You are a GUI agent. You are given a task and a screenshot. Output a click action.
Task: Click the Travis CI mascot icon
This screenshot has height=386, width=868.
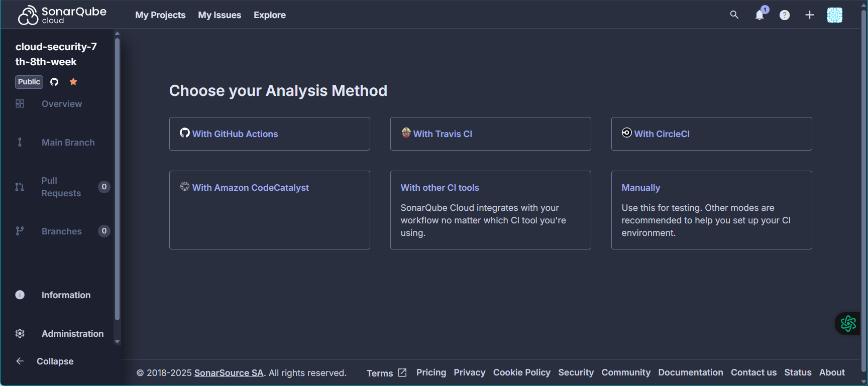click(x=406, y=133)
